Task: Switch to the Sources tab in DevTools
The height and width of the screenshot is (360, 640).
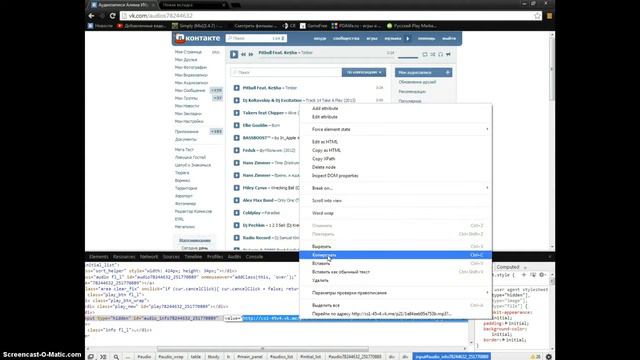Action: click(171, 257)
